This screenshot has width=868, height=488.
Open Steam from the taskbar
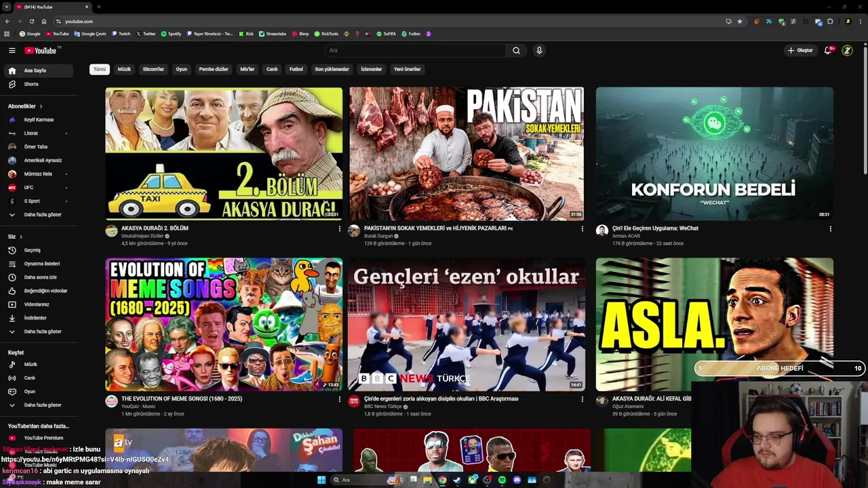tap(457, 480)
